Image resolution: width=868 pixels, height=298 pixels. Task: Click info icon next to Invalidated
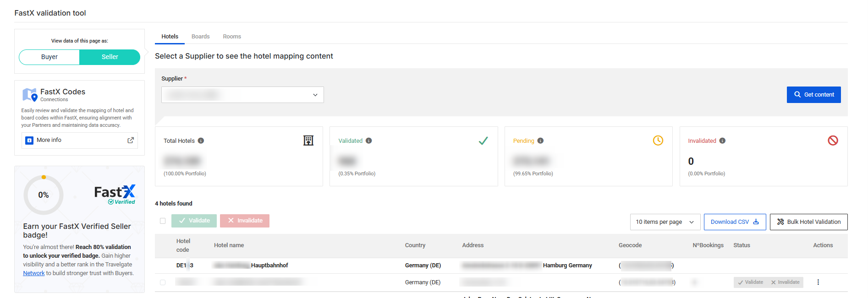click(x=722, y=141)
